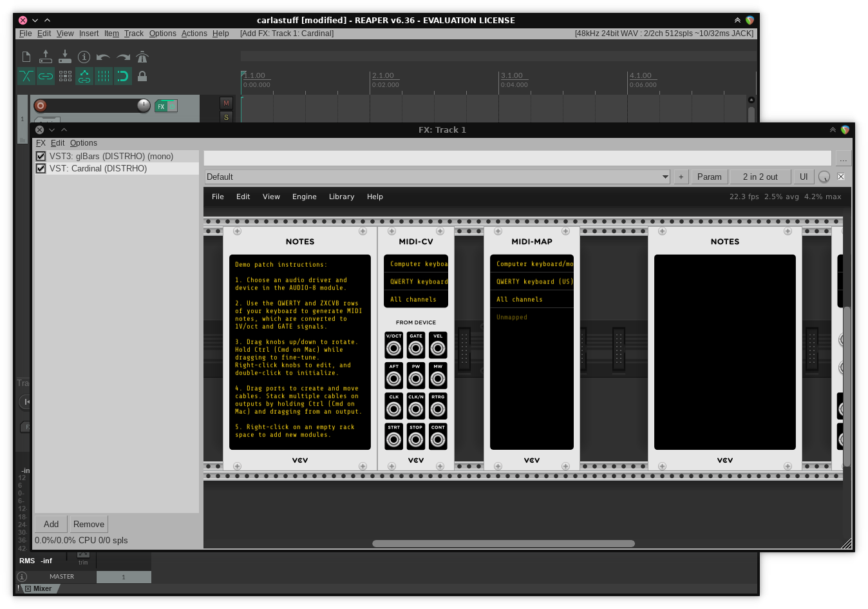Click the STRT output port
This screenshot has height=609, width=868.
[394, 440]
